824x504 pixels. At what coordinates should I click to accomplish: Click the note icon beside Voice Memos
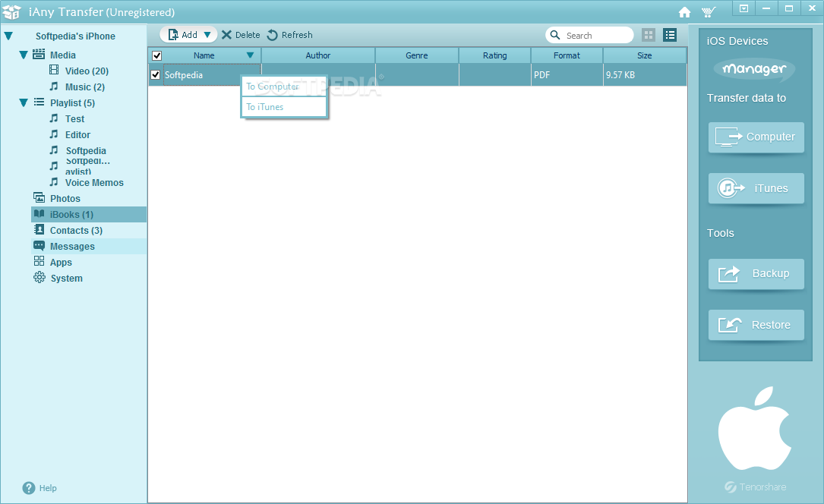54,181
